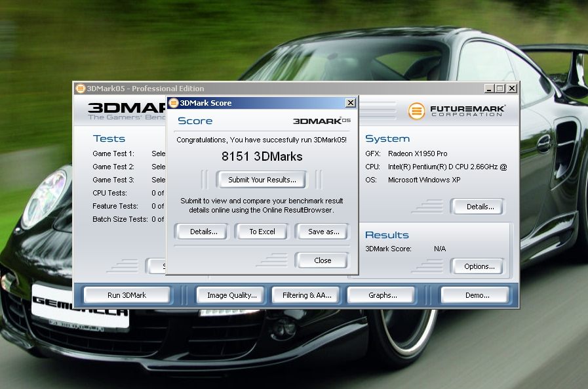The height and width of the screenshot is (389, 588).
Task: Click the Save as... button
Action: pos(323,232)
